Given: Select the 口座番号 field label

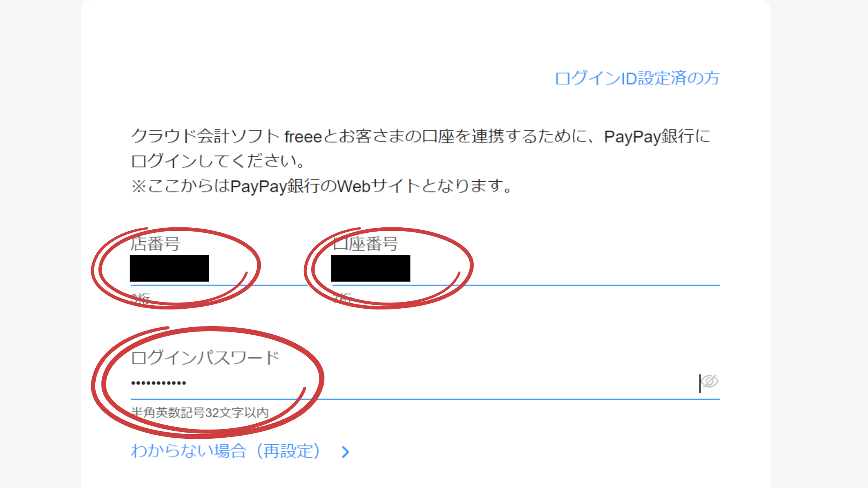Looking at the screenshot, I should point(365,244).
